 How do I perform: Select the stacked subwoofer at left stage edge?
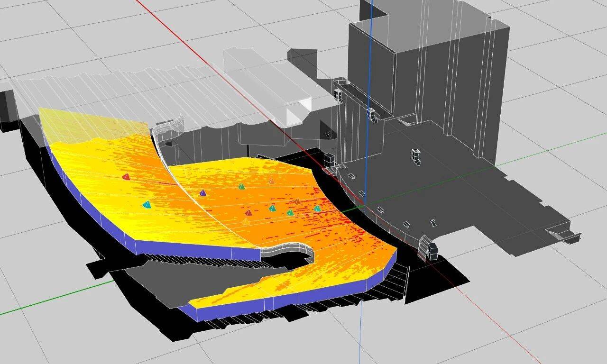(330, 159)
